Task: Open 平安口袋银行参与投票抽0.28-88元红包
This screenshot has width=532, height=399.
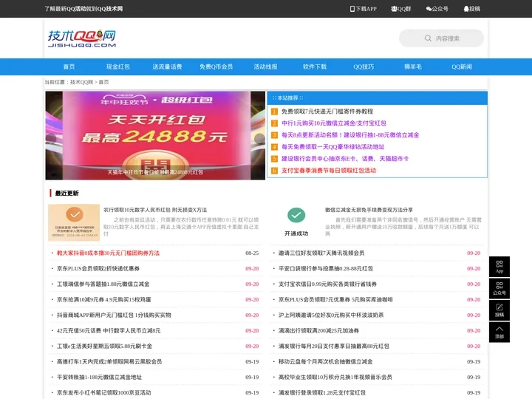Action: point(326,269)
